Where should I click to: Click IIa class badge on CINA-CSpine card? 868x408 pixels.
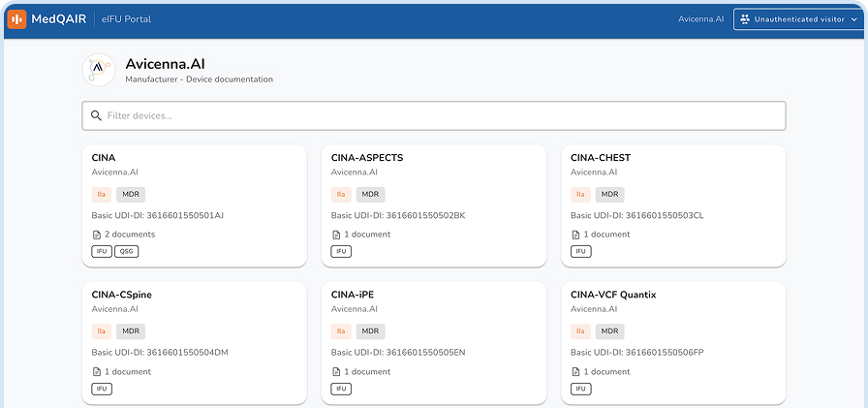coord(102,331)
